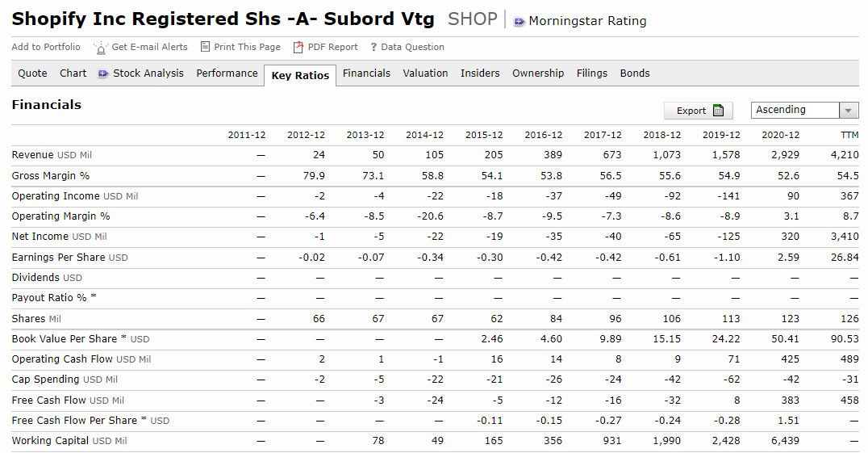This screenshot has width=868, height=453.
Task: Click the Print This Page icon
Action: pyautogui.click(x=205, y=47)
